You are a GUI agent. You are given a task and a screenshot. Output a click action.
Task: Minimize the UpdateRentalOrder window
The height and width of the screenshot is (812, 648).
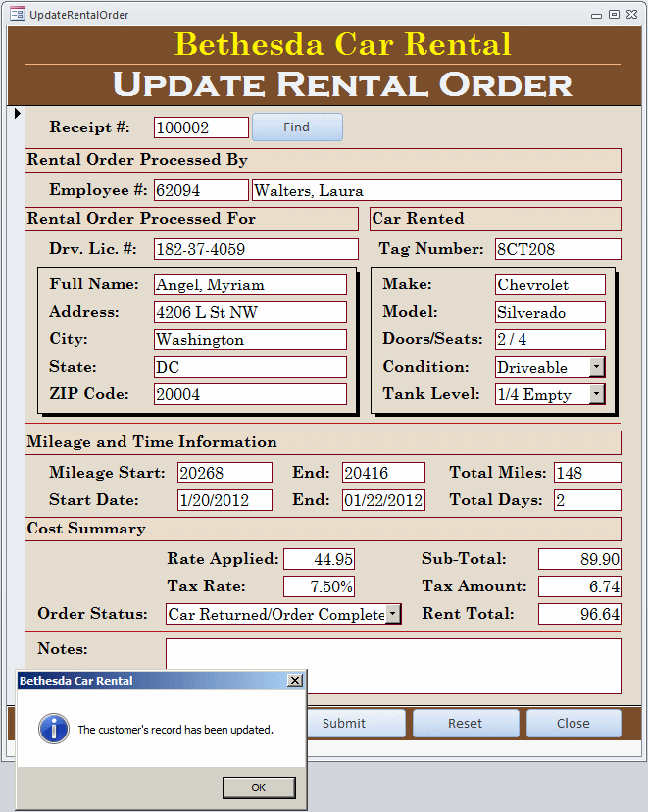click(x=596, y=15)
